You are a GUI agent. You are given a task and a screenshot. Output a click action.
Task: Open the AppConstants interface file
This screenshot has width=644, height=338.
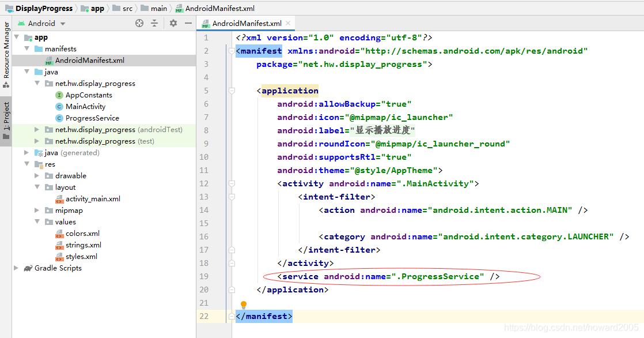coord(89,95)
